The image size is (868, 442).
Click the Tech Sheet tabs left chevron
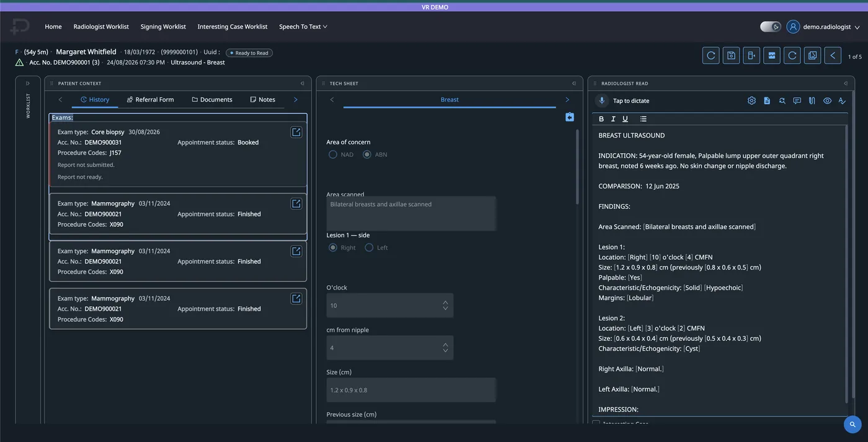tap(332, 100)
